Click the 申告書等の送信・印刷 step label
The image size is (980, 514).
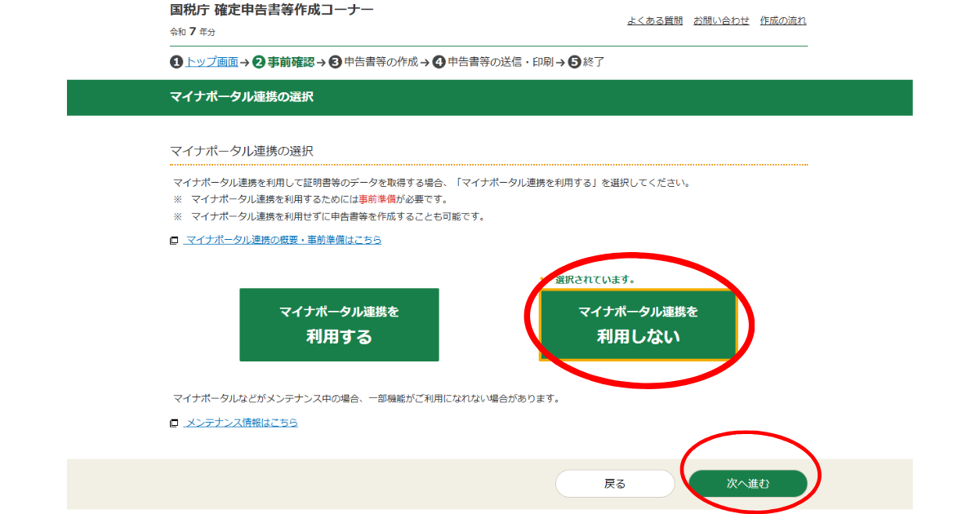click(x=500, y=62)
